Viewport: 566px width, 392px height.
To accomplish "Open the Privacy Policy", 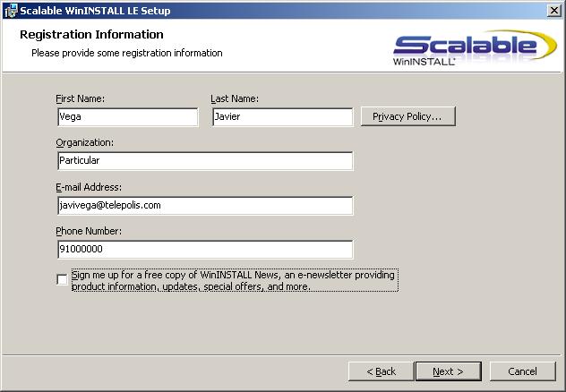I will pyautogui.click(x=407, y=116).
